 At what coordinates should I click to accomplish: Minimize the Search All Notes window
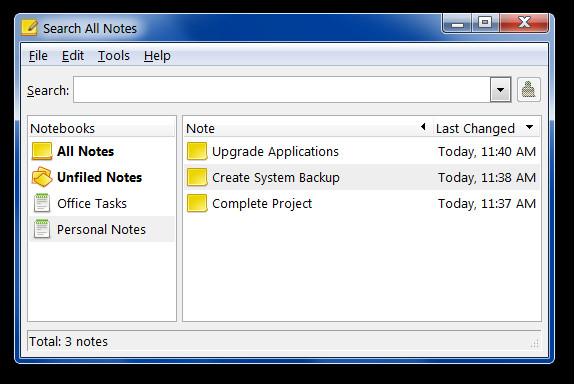457,23
